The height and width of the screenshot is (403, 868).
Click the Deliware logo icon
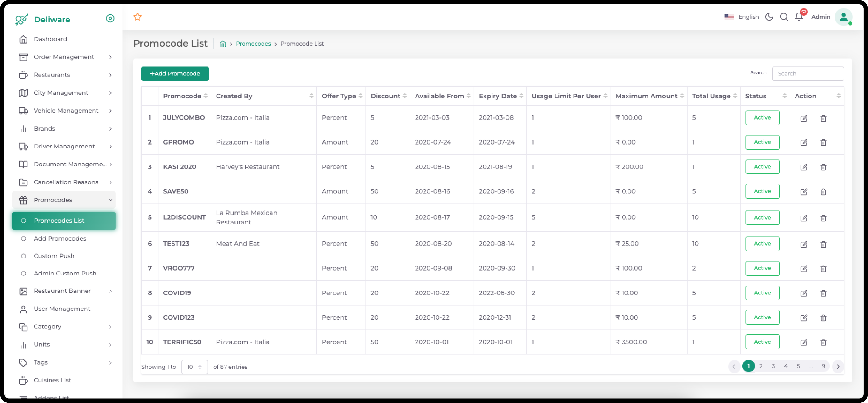[x=21, y=20]
